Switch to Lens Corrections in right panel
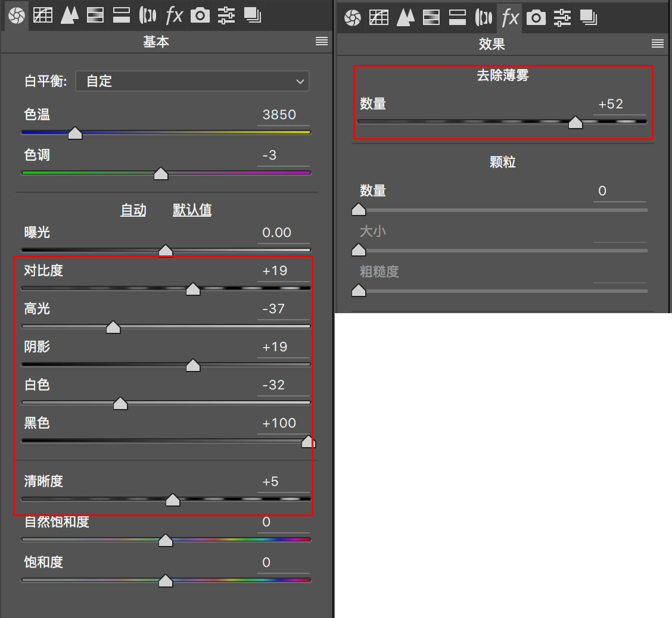Image resolution: width=672 pixels, height=618 pixels. (x=484, y=17)
